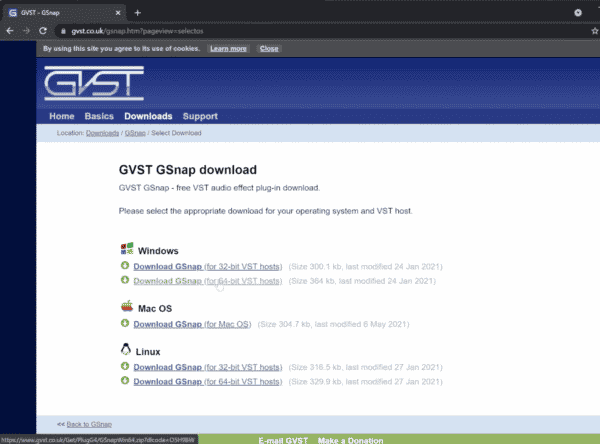Click 'Select Download' breadcrumb text
This screenshot has height=444, width=600.
click(x=176, y=133)
